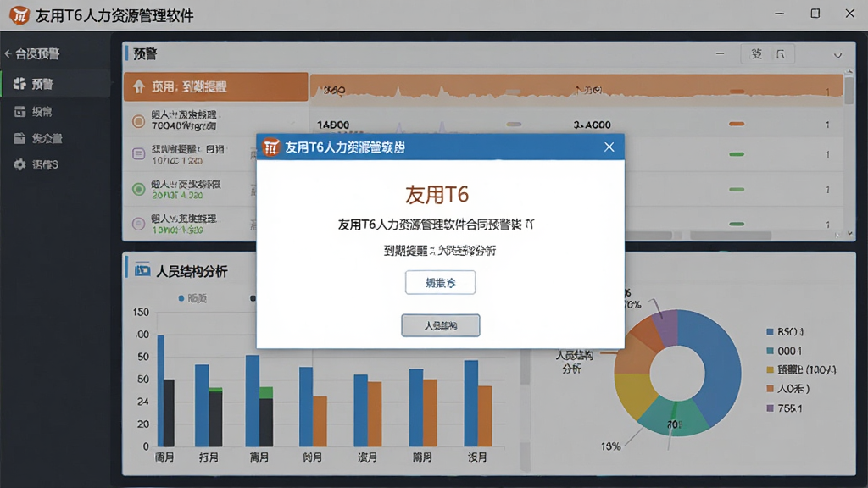Screen dimensions: 868x488
Task: Select the green radio circle in the 20 row
Action: click(138, 189)
